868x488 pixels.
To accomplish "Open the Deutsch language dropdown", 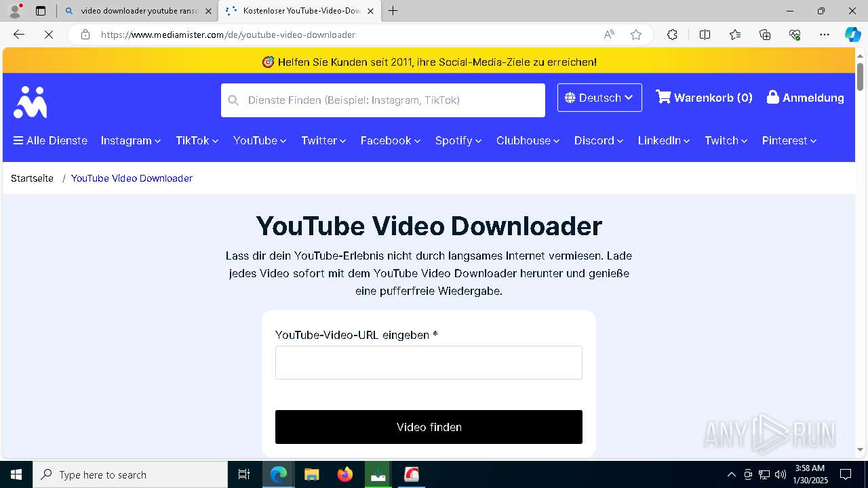I will [599, 98].
